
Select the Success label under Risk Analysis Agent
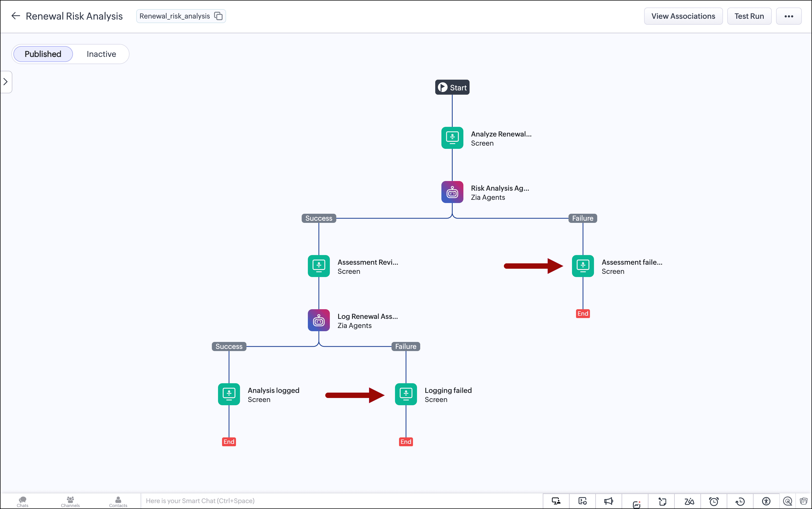point(319,218)
